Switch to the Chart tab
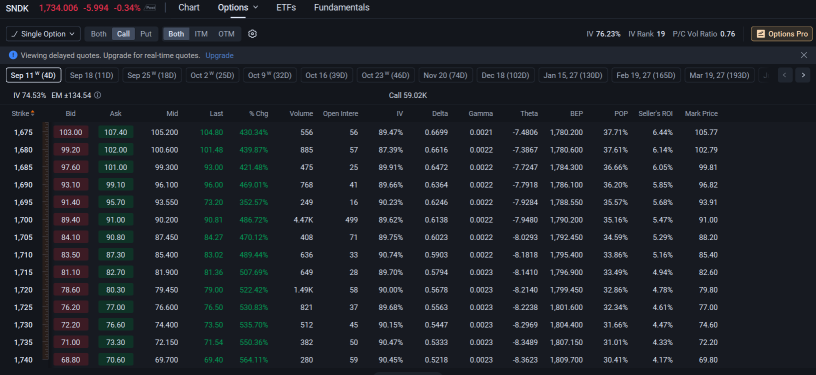Image resolution: width=816 pixels, height=375 pixels. [189, 7]
